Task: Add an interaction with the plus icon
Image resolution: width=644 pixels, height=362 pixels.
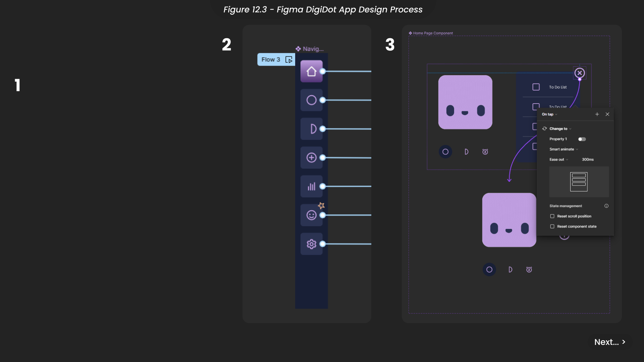Action: [x=597, y=114]
